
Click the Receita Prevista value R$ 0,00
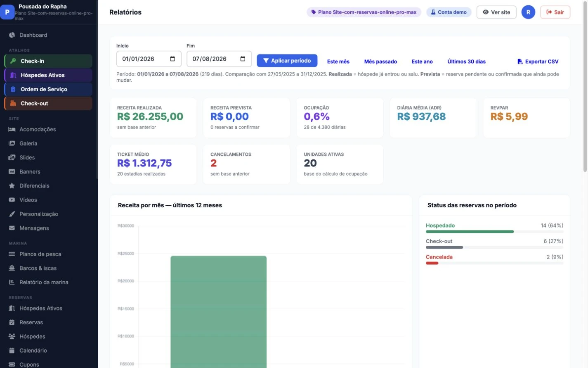click(x=229, y=116)
